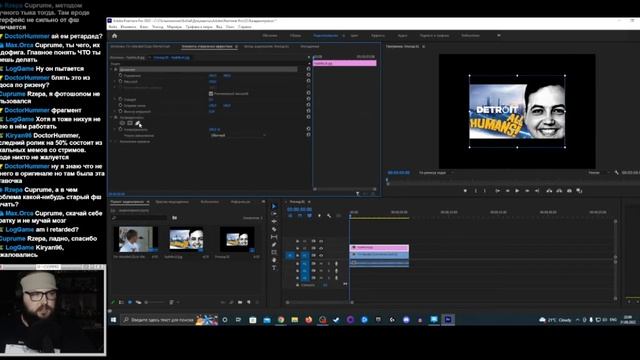This screenshot has width=640, height=360.
Task: Lift selection from Program monitor
Action: 549,191
